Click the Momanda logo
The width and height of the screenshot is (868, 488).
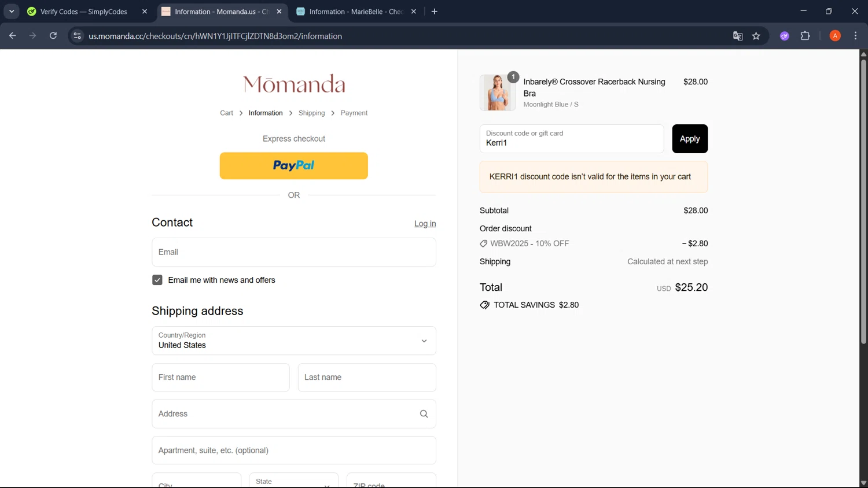pyautogui.click(x=294, y=84)
